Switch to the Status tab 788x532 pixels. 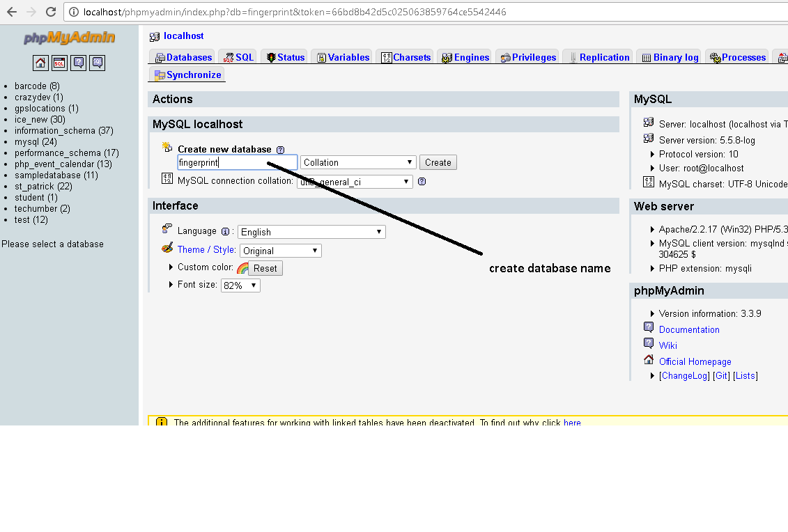click(286, 57)
